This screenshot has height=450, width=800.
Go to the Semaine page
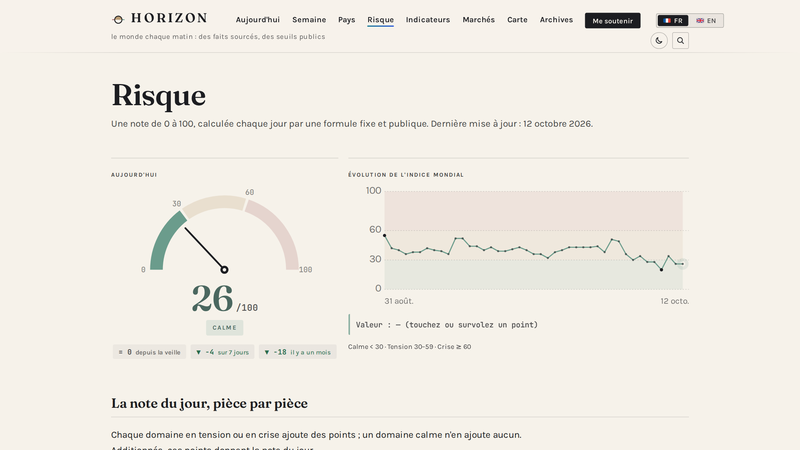coord(309,20)
